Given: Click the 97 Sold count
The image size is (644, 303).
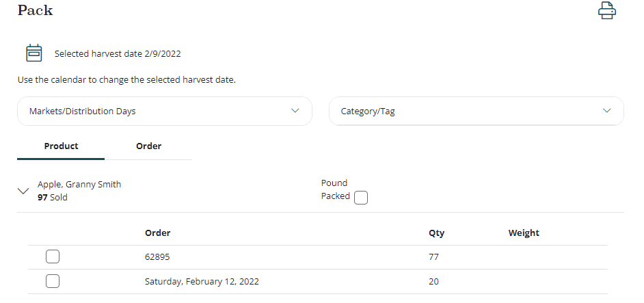Looking at the screenshot, I should point(53,198).
